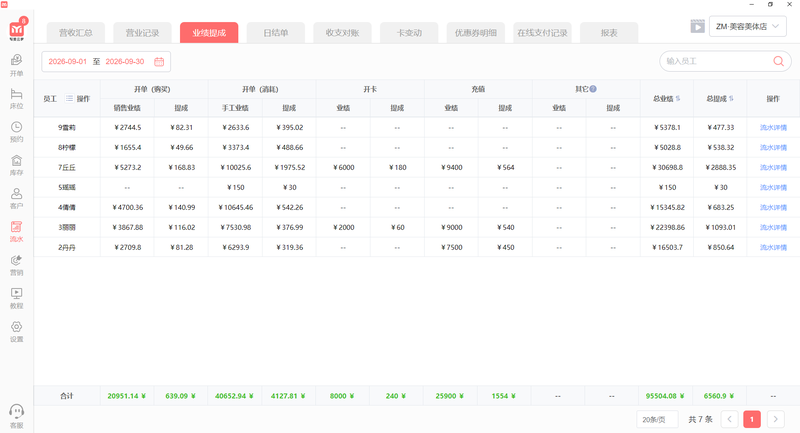
Task: Click the 合计 totals row label
Action: point(67,396)
